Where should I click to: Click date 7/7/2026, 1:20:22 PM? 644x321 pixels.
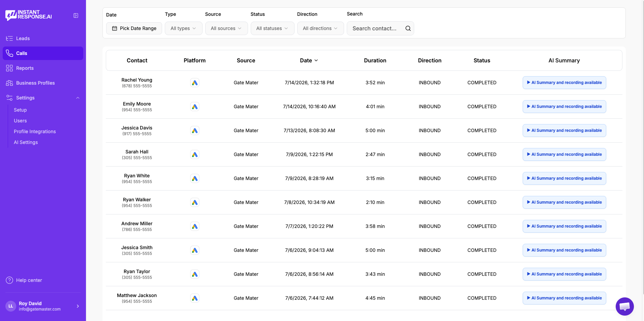tap(309, 226)
